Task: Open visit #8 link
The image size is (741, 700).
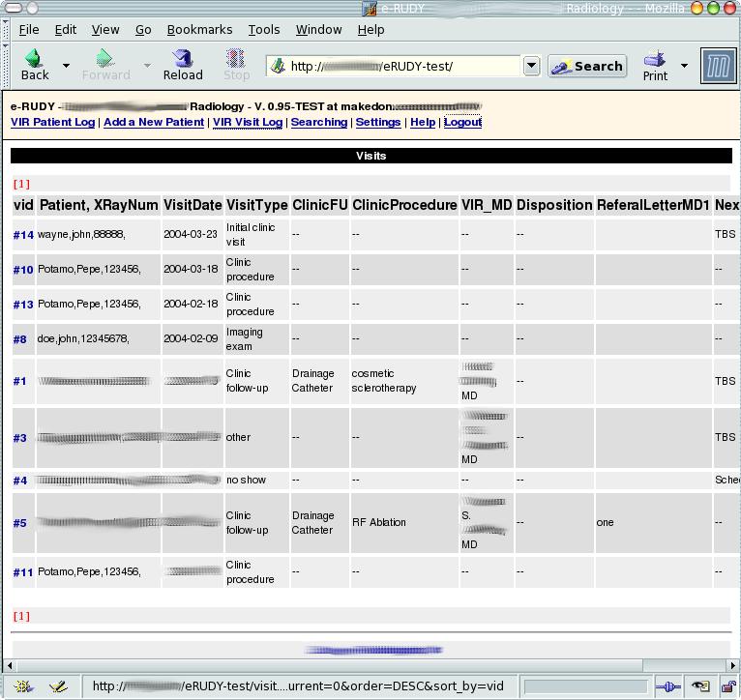Action: point(20,339)
